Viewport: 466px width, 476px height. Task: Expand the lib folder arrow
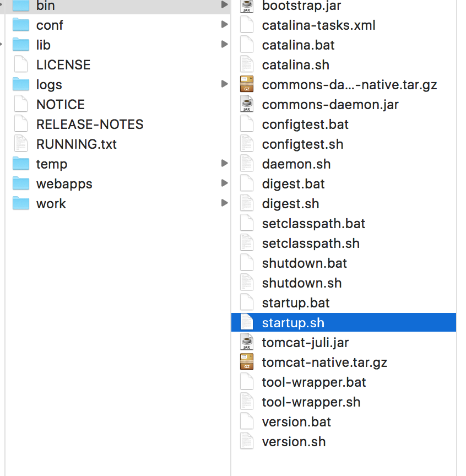pyautogui.click(x=224, y=44)
